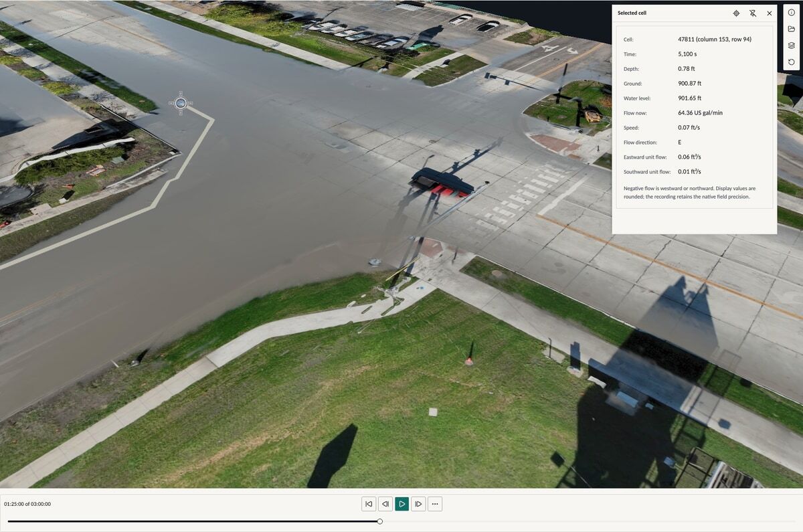Step forward one frame

[x=418, y=504]
